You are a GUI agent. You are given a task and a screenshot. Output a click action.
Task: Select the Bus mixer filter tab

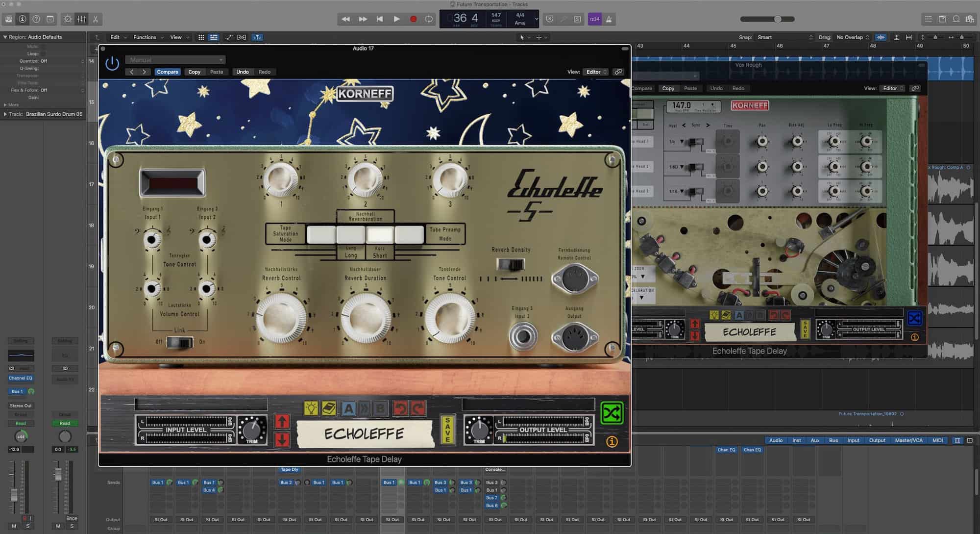point(833,440)
